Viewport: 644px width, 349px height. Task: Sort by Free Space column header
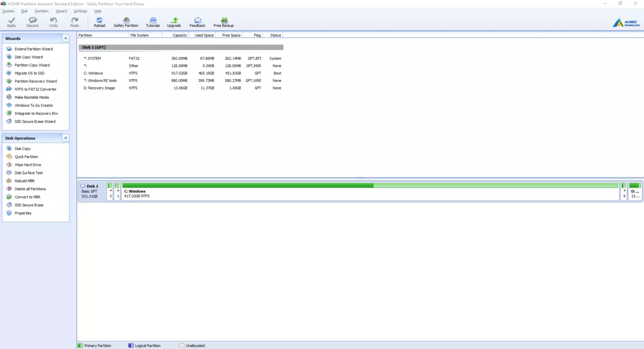coord(229,35)
